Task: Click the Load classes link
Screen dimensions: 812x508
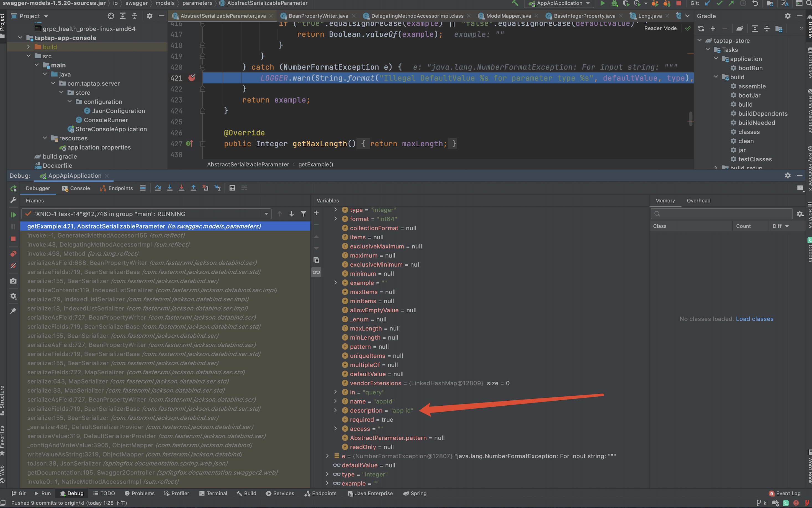Action: pos(754,319)
